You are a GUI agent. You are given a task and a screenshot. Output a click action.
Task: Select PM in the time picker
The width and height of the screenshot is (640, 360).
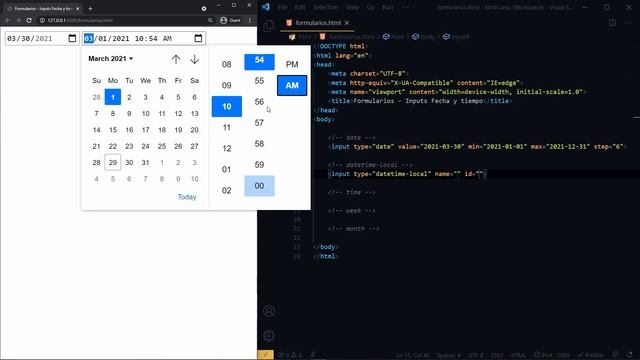[x=292, y=64]
